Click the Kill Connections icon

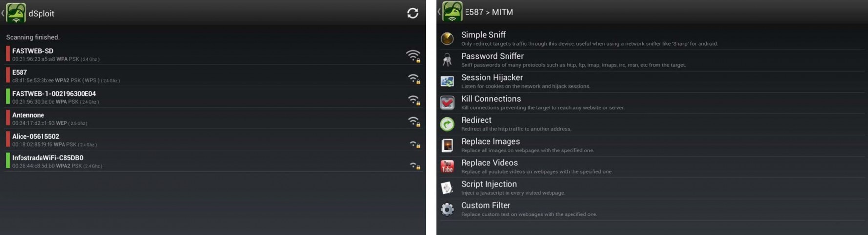click(447, 103)
